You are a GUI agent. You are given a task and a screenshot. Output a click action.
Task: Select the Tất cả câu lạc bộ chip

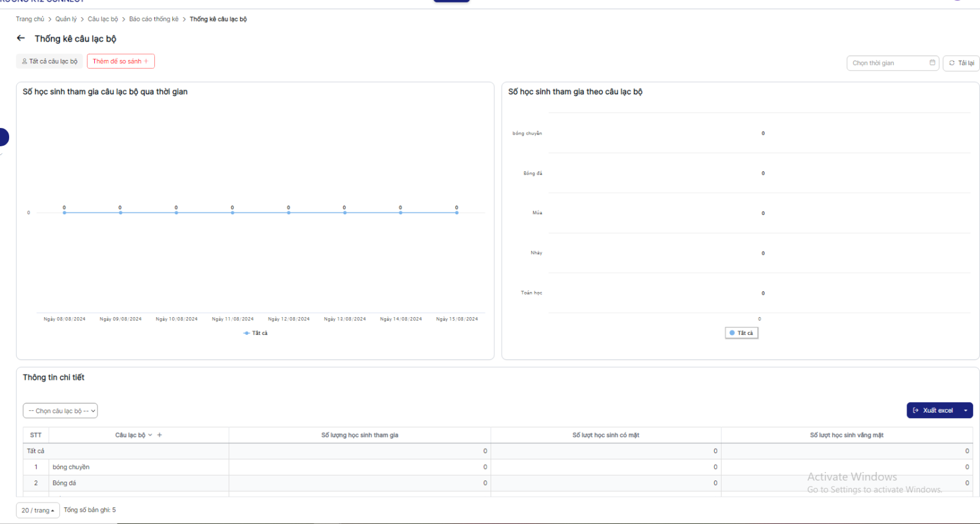tap(50, 61)
